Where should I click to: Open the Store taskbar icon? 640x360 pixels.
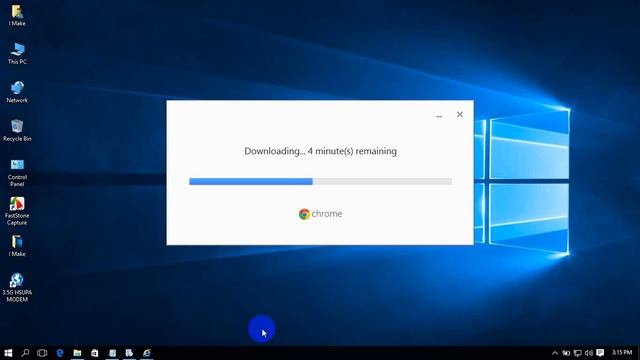(95, 353)
